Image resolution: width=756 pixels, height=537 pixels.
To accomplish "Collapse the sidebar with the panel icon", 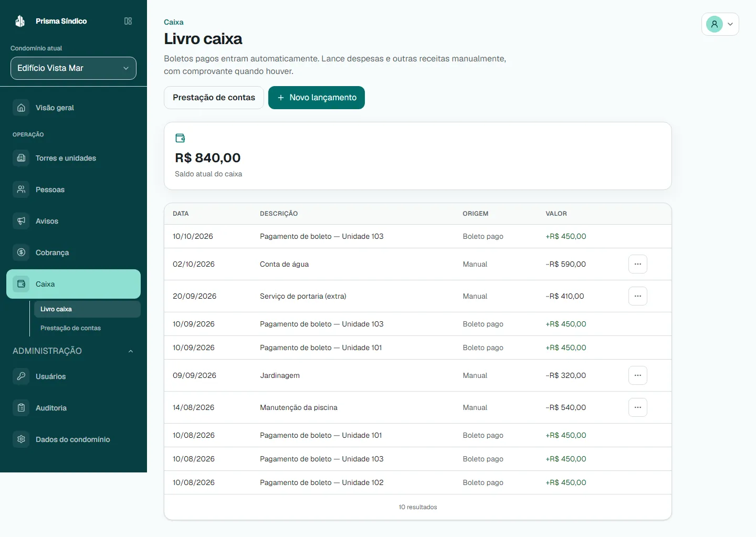I will (x=128, y=21).
